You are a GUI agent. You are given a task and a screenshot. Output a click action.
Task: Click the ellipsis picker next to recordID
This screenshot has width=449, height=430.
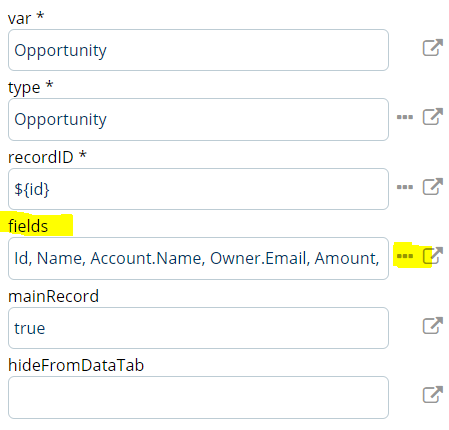coord(405,187)
